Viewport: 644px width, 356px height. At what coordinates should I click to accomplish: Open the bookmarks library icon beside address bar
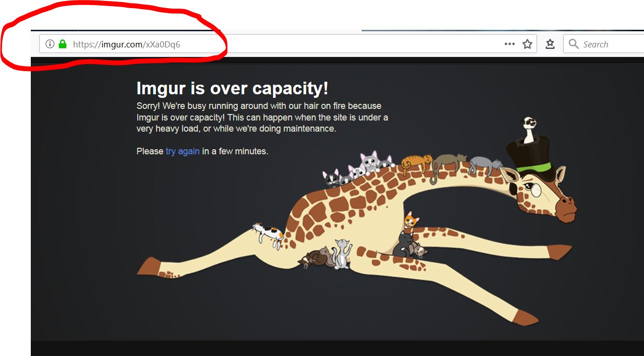pos(550,44)
